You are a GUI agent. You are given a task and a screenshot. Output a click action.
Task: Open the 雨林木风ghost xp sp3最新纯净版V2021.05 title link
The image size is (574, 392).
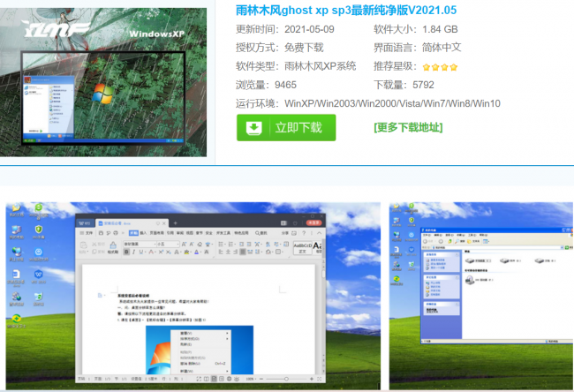(346, 11)
